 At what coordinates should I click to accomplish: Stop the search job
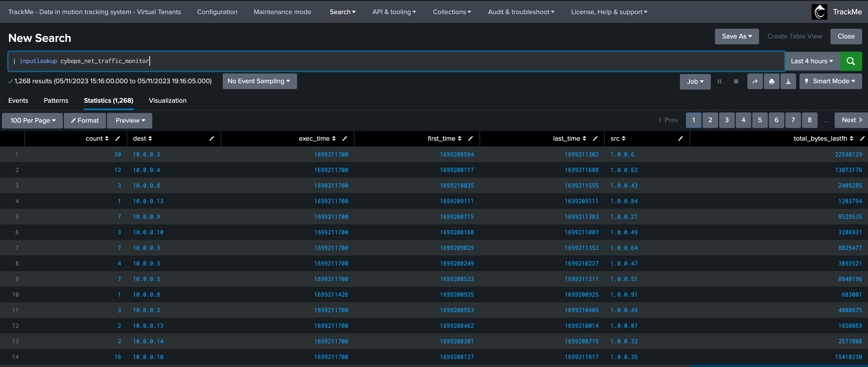click(x=736, y=81)
